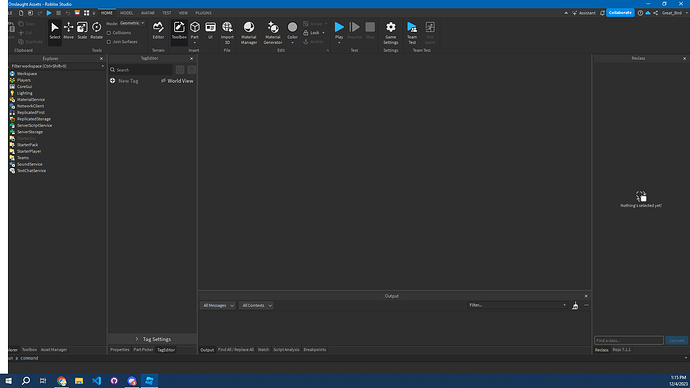This screenshot has height=388, width=690.
Task: Click the TagEditor search field
Action: coord(141,70)
